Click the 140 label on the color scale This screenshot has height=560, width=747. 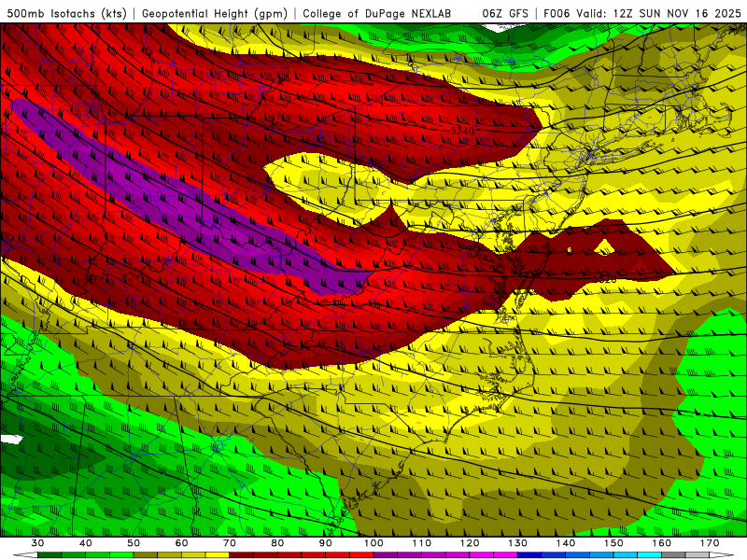[566, 543]
